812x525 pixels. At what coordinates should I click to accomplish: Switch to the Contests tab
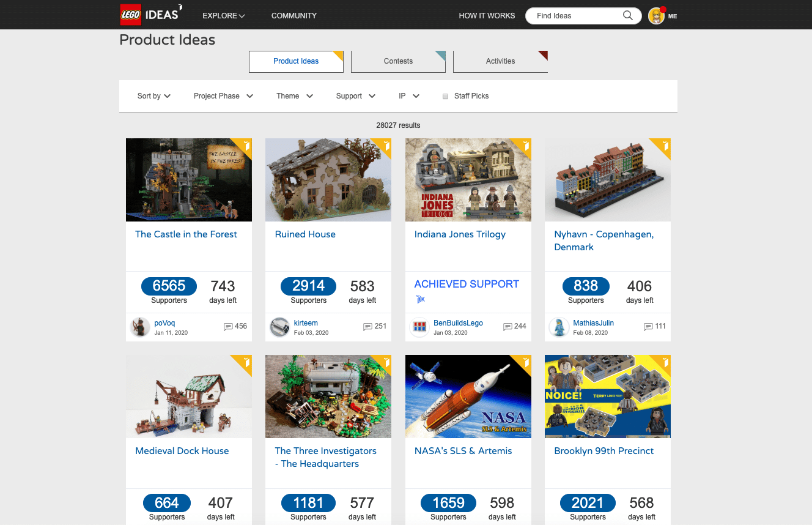[398, 61]
